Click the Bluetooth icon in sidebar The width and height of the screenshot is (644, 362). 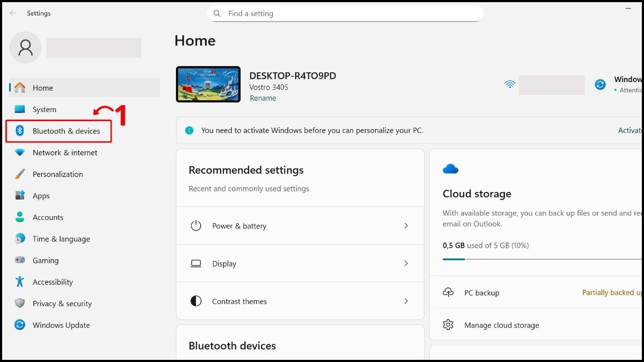(20, 131)
